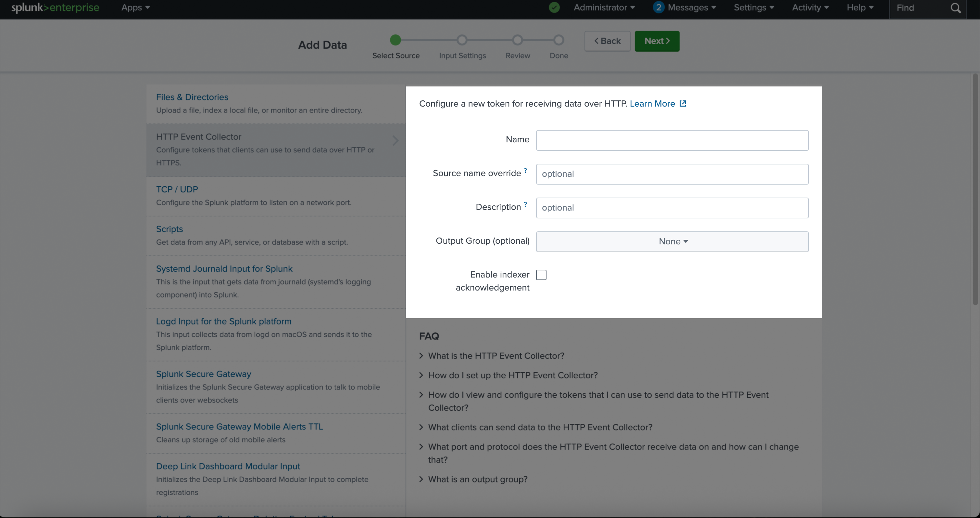980x518 pixels.
Task: Click the Description help question mark
Action: (525, 204)
